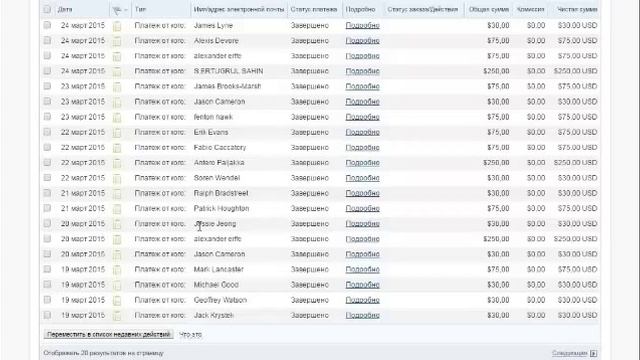Click the name 'S.ERTUGRUL SAHIN'
The height and width of the screenshot is (360, 640).
[x=228, y=71]
